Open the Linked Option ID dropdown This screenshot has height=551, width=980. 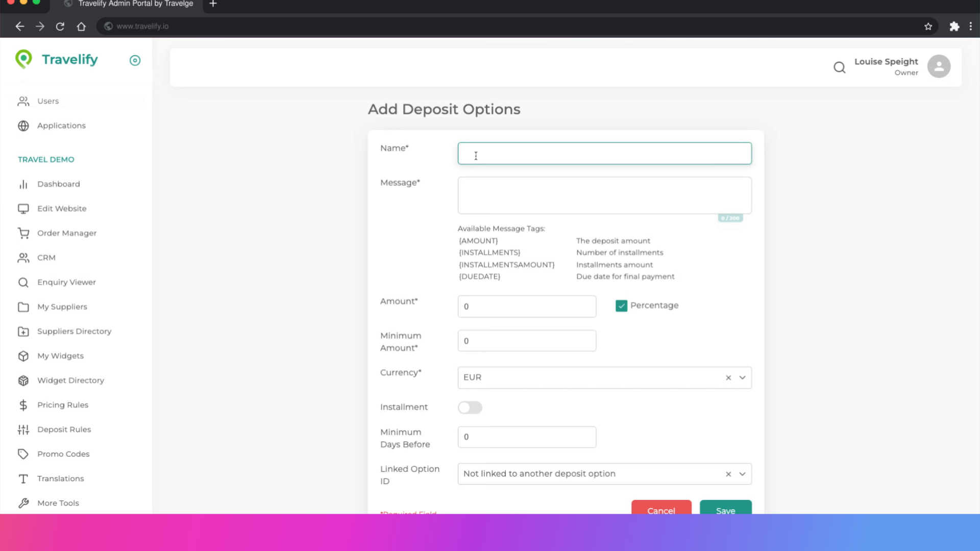742,473
